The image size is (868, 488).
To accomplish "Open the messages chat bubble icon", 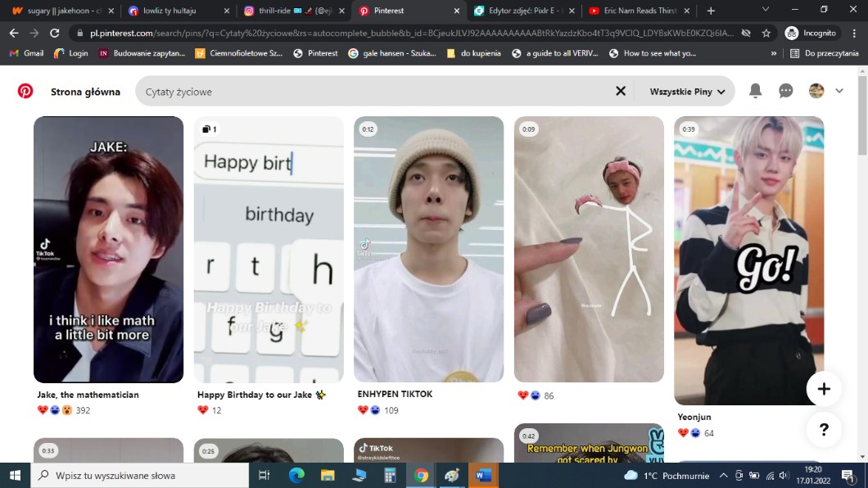I will point(785,91).
